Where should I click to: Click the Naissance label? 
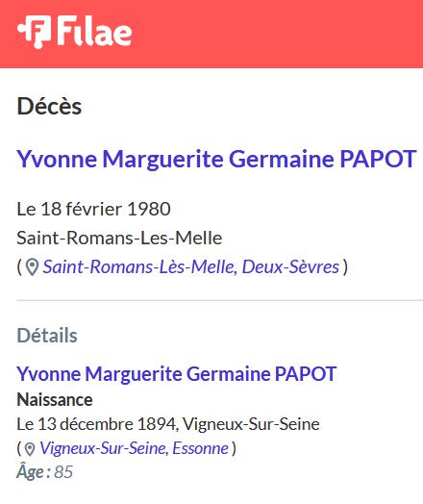(x=55, y=400)
